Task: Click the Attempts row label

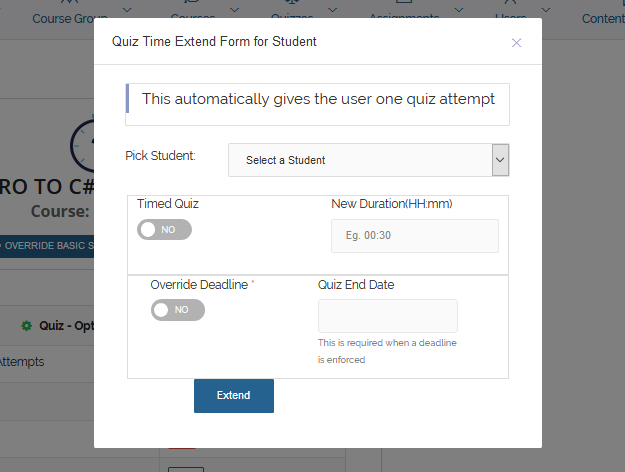Action: tap(22, 362)
